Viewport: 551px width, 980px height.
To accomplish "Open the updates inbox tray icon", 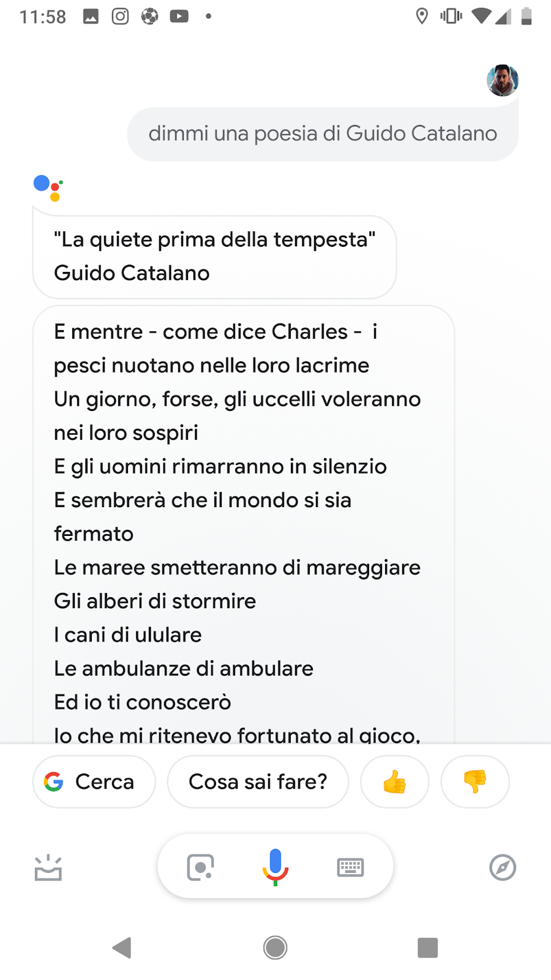I will pyautogui.click(x=48, y=867).
